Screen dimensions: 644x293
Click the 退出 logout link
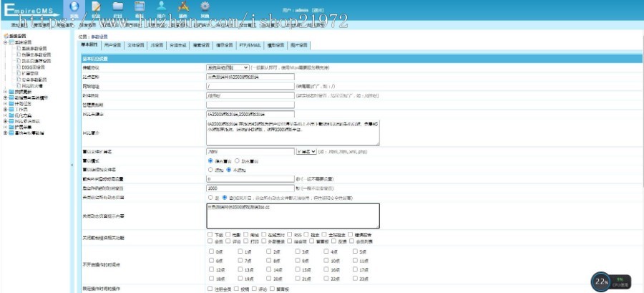[x=318, y=9]
